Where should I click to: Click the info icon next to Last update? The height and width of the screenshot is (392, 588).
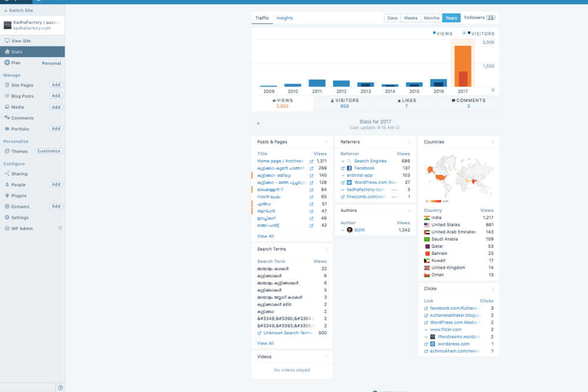[x=397, y=128]
